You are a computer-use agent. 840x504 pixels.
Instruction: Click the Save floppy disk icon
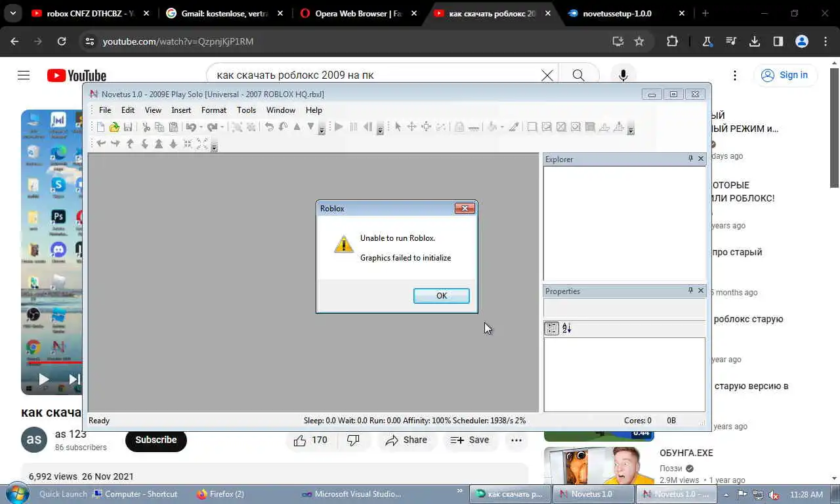click(128, 127)
